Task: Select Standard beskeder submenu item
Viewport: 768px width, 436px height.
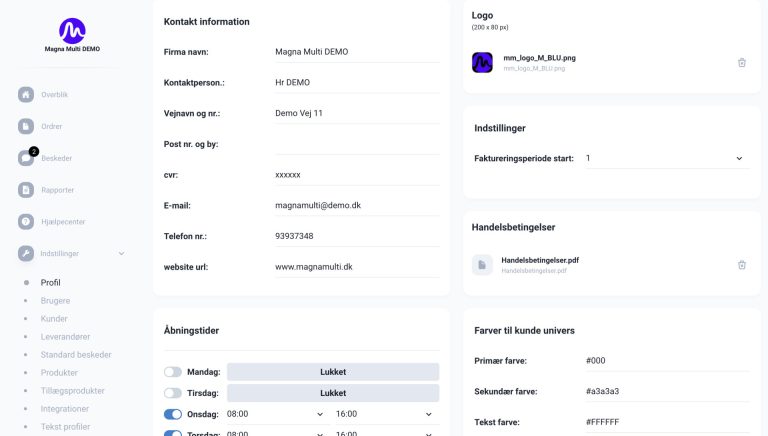Action: tap(76, 355)
